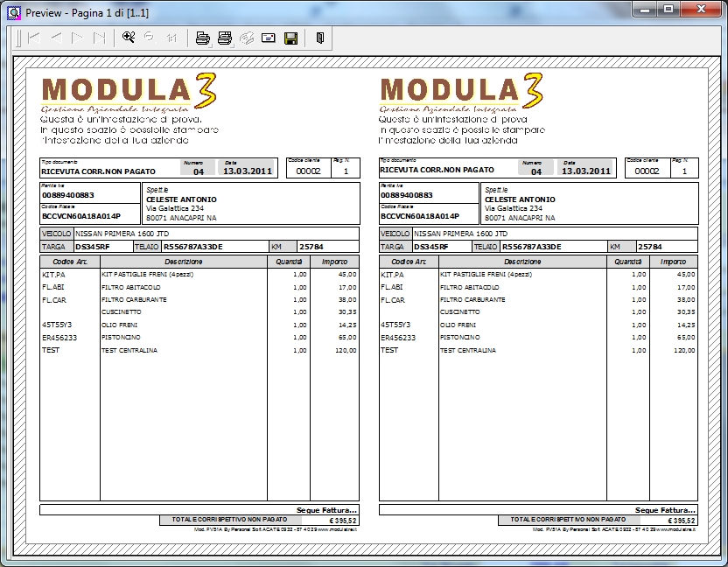Click 'Importo' column header on right receipt

pyautogui.click(x=673, y=262)
